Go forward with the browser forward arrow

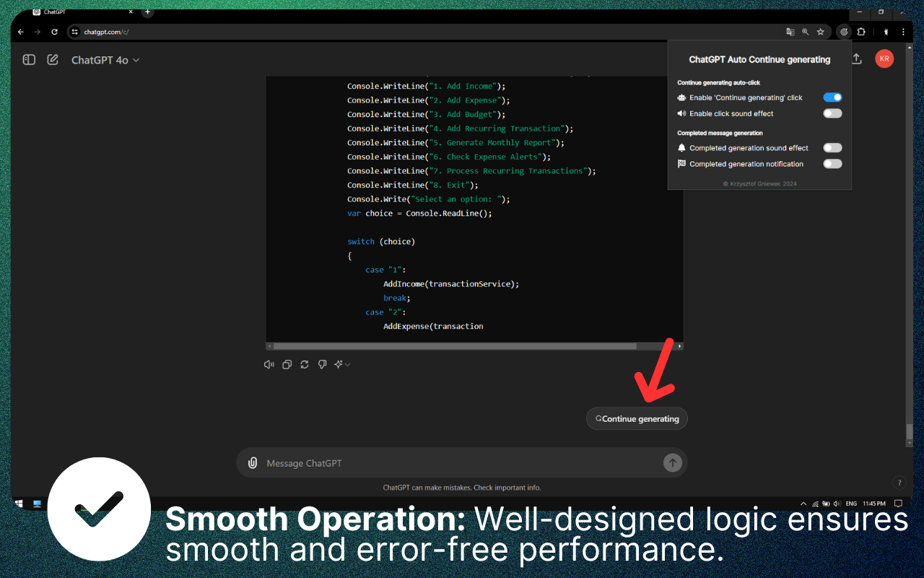click(x=38, y=32)
